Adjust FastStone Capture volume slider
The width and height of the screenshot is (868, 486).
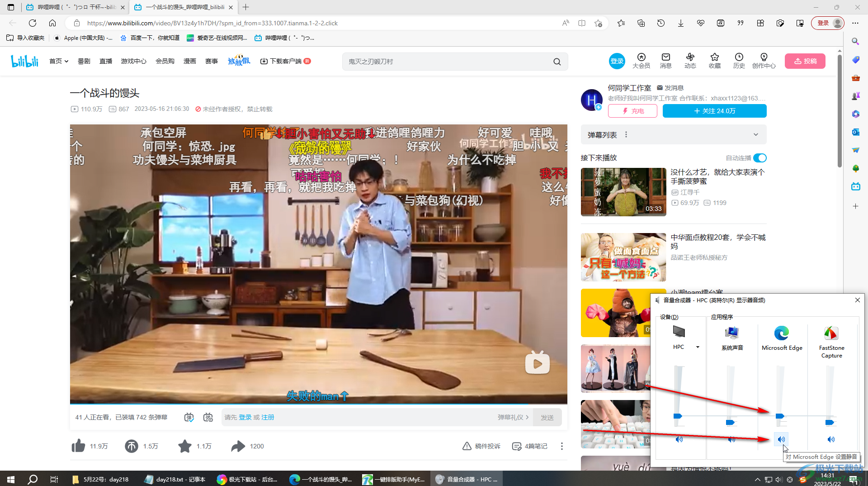point(830,422)
